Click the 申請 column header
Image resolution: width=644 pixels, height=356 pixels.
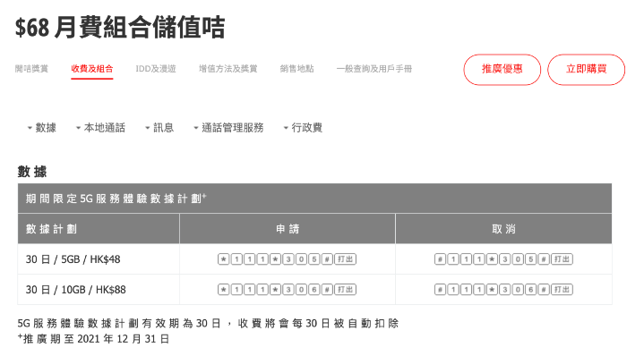pyautogui.click(x=288, y=229)
